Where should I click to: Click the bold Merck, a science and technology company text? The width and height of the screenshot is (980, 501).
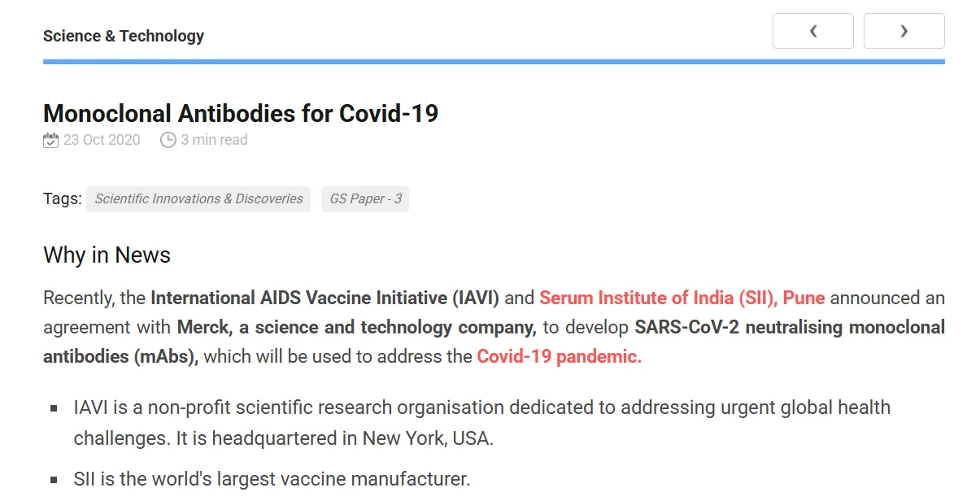(357, 327)
